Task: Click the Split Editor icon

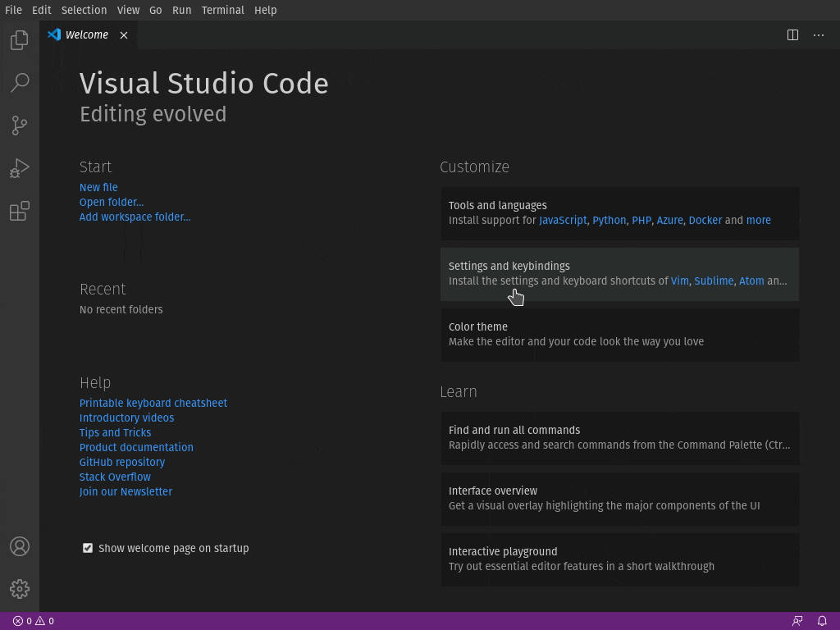Action: coord(793,34)
